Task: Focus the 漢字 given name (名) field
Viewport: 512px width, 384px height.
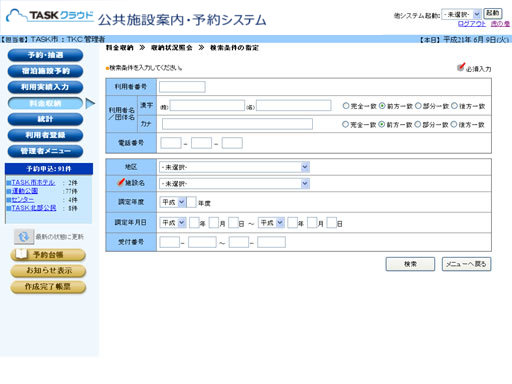Action: click(x=293, y=106)
